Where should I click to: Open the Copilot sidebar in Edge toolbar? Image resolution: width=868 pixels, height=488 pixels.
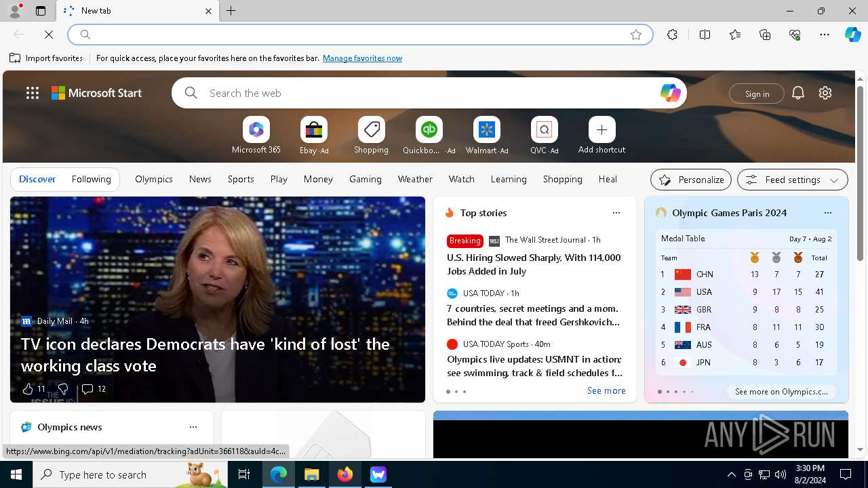852,35
